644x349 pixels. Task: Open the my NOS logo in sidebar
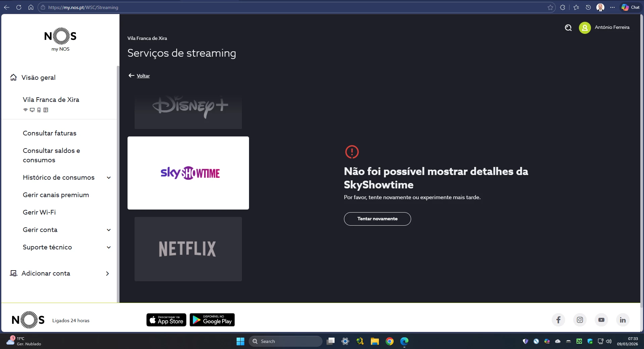pyautogui.click(x=60, y=40)
